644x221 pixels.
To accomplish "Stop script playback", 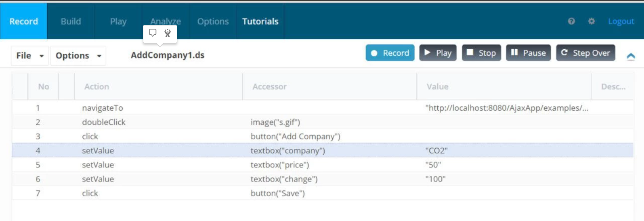I will [481, 53].
